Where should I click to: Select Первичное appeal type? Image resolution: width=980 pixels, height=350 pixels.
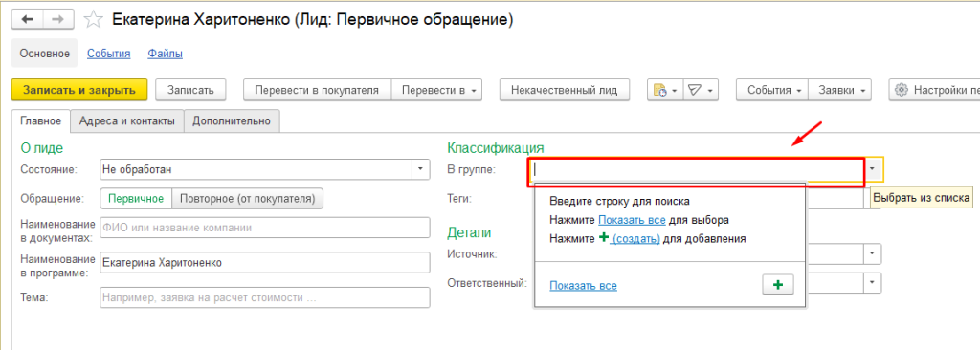[x=136, y=199]
